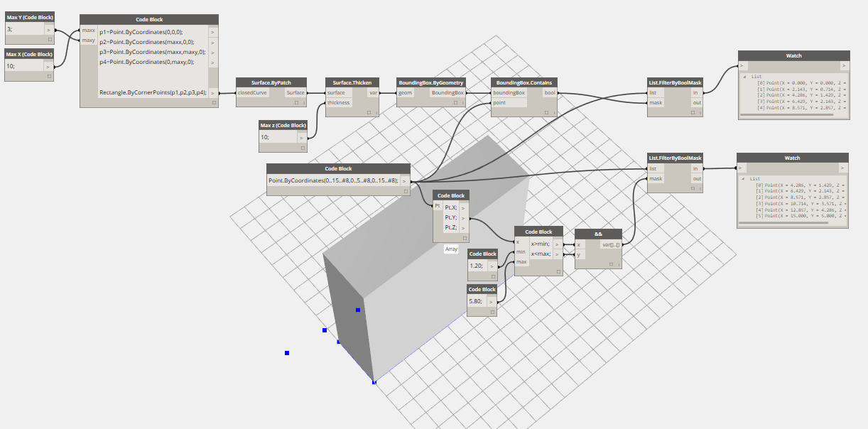Click Array tooltip label below Pt code block

451,249
